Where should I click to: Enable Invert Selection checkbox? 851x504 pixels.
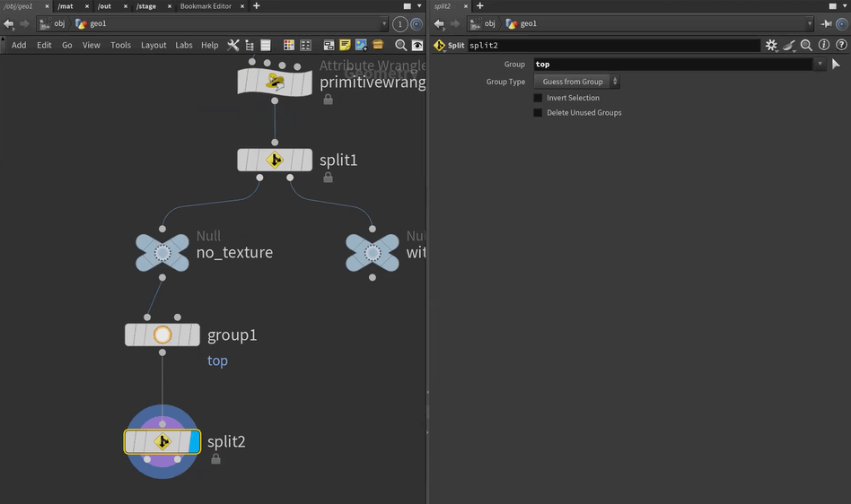(x=539, y=98)
